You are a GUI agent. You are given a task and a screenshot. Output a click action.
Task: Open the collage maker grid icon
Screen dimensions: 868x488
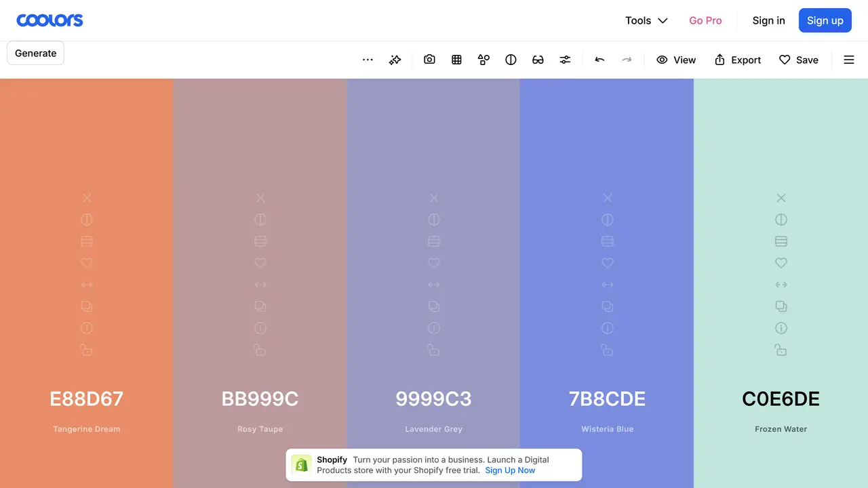click(456, 60)
